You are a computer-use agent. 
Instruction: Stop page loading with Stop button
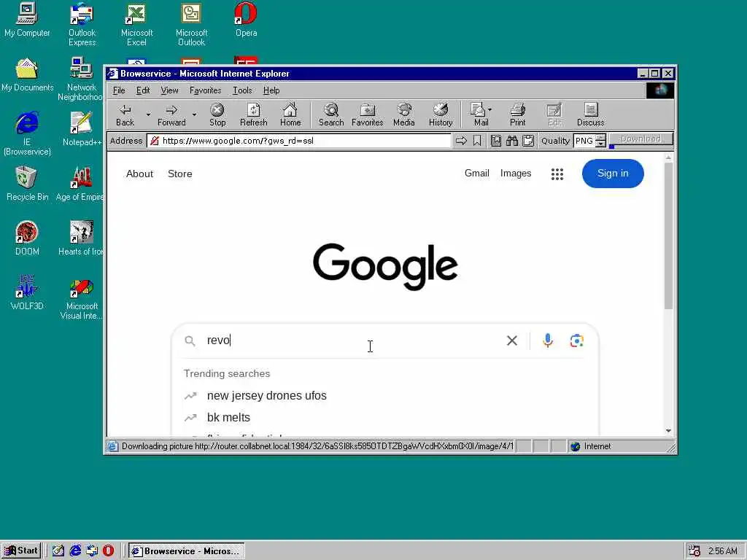tap(217, 114)
